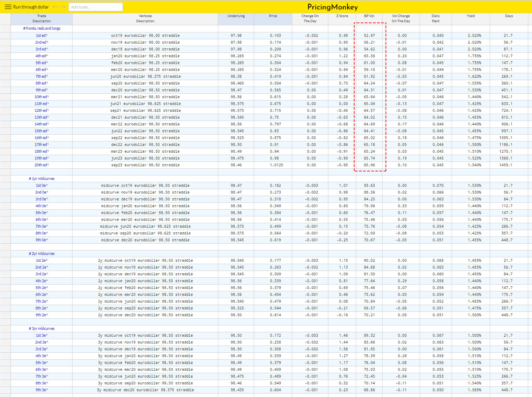Viewport: 532px width, 397px height.
Task: Select BP Vol value 89.32
Action: [369, 335]
